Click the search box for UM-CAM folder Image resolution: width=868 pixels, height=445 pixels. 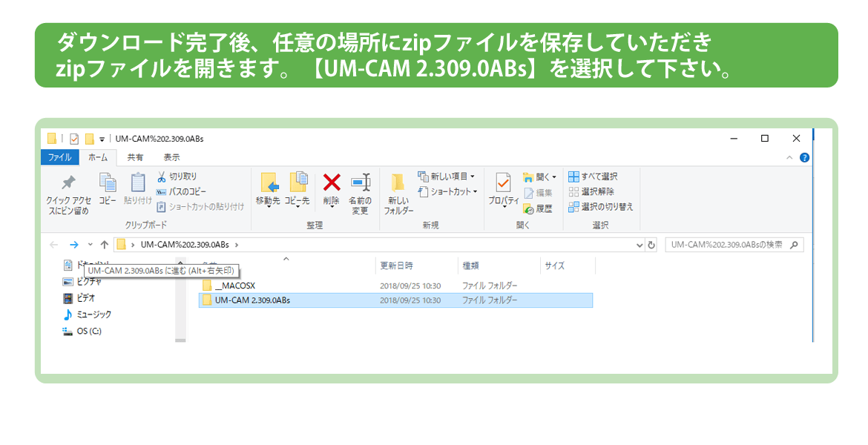(727, 245)
